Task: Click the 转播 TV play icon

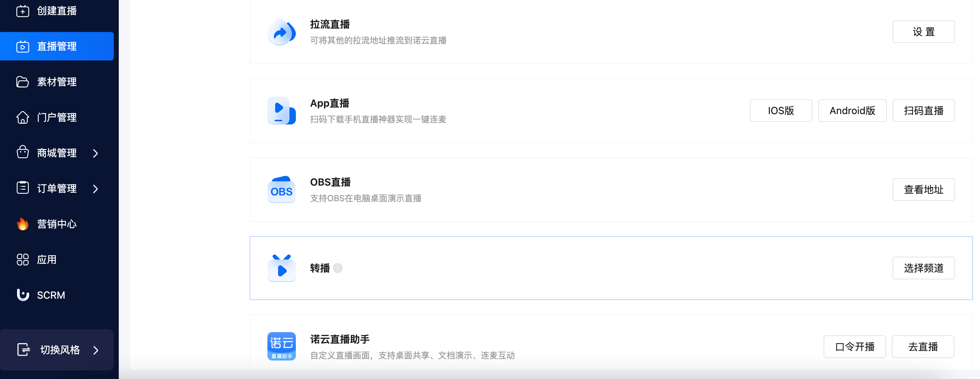Action: point(282,268)
